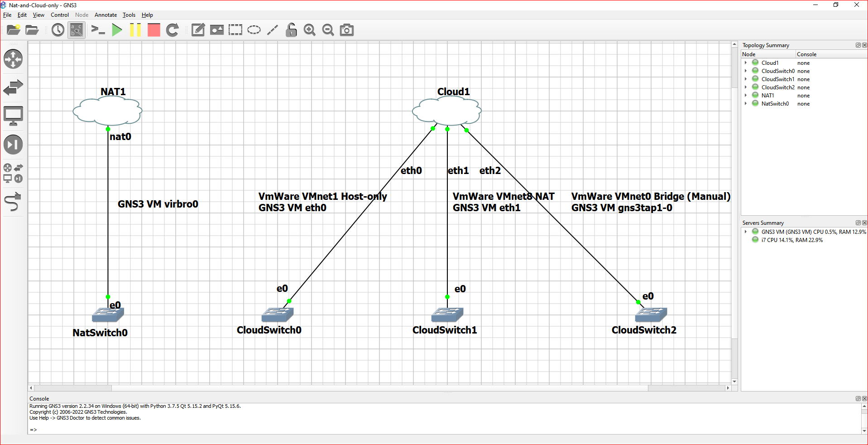Browse all devices sidebar icon

(x=13, y=173)
